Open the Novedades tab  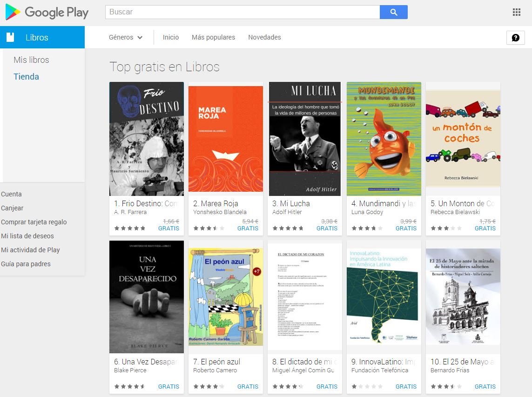(x=264, y=37)
